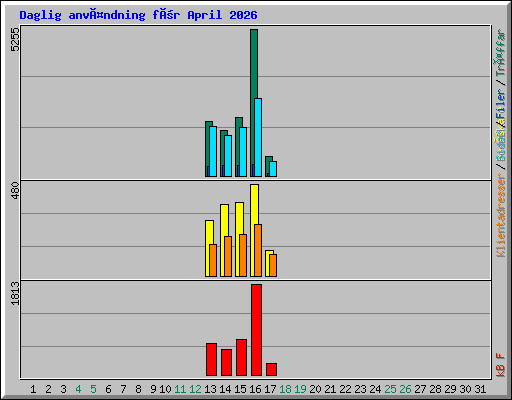The image size is (512, 400).
Task: Click green day label 5 on the x-axis
Action: click(93, 389)
